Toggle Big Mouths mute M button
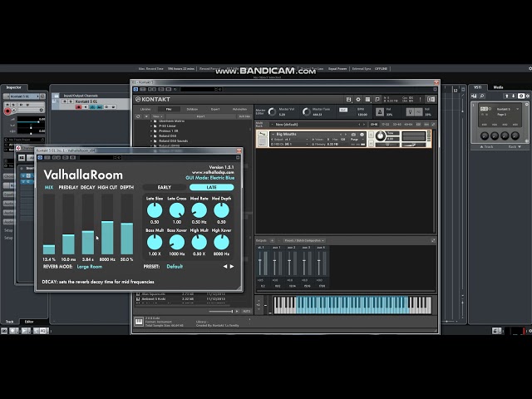 click(x=371, y=144)
